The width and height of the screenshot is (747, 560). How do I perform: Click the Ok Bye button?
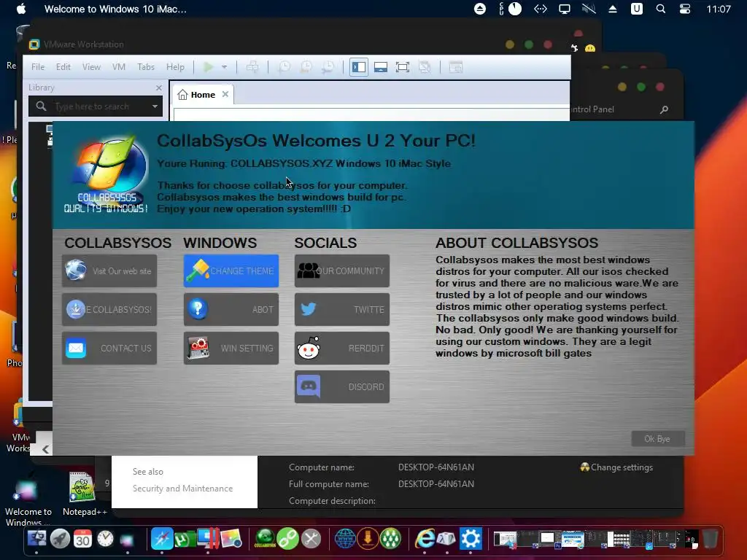coord(657,438)
